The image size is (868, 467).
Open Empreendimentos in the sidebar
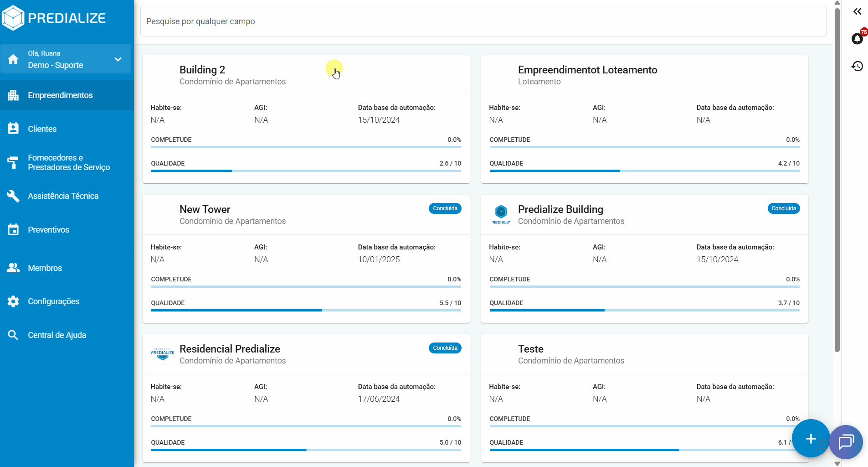[x=60, y=95]
